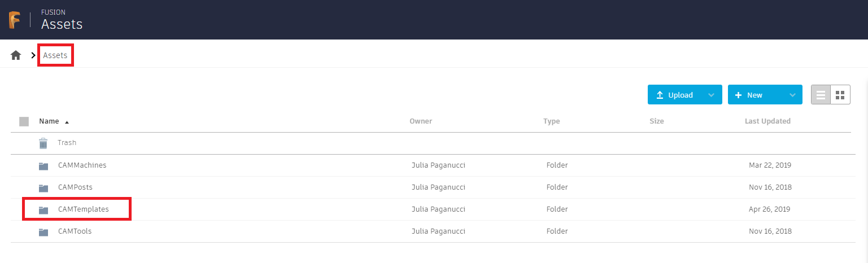Click the Assets breadcrumb
This screenshot has height=263, width=868.
pyautogui.click(x=55, y=55)
